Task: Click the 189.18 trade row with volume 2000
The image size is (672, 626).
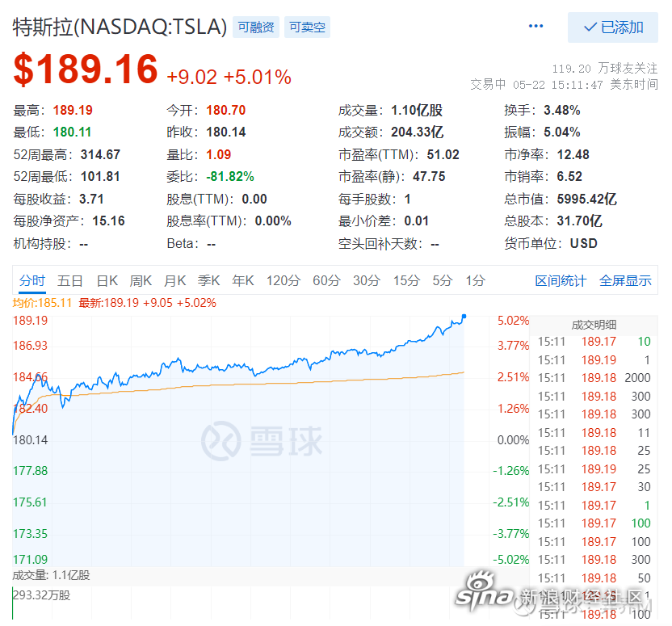Action: coord(594,378)
